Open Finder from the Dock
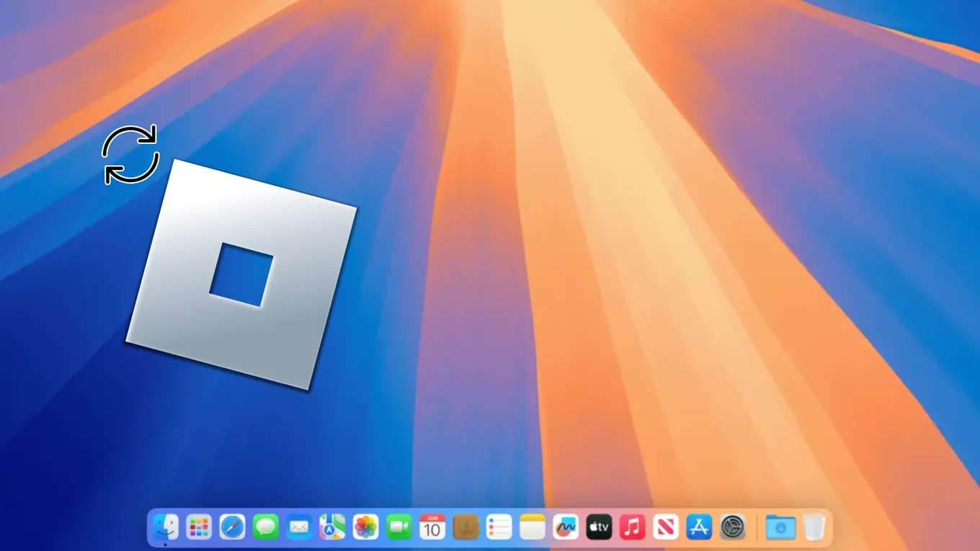The image size is (980, 551). pos(166,527)
